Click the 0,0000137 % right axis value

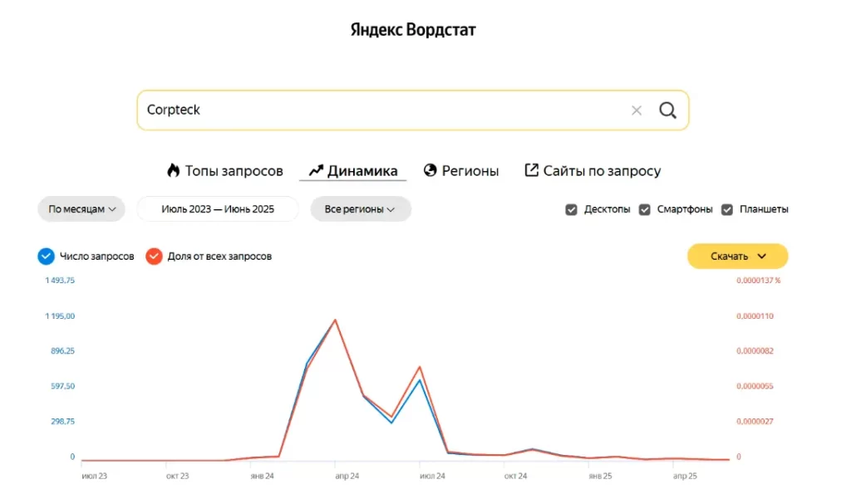pyautogui.click(x=758, y=281)
